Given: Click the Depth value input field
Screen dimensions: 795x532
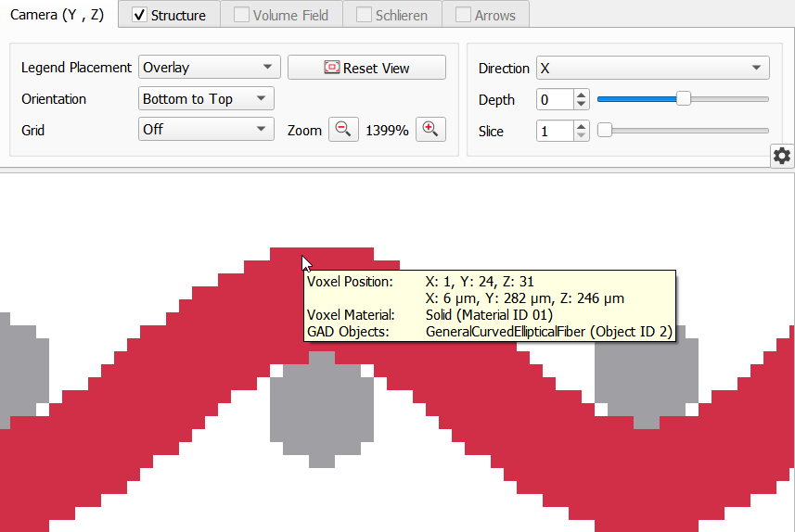Looking at the screenshot, I should coord(555,100).
